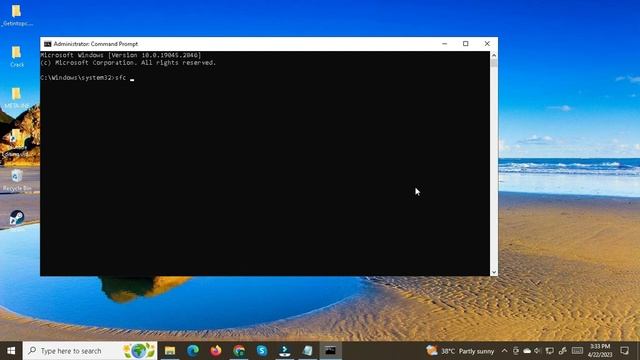The width and height of the screenshot is (640, 360).
Task: Open File Explorer from the taskbar
Action: point(170,351)
